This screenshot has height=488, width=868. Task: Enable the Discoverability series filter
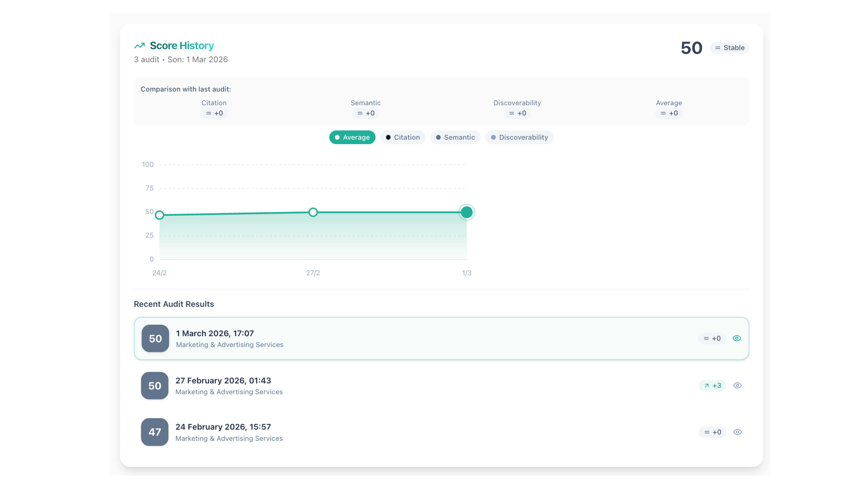tap(519, 137)
